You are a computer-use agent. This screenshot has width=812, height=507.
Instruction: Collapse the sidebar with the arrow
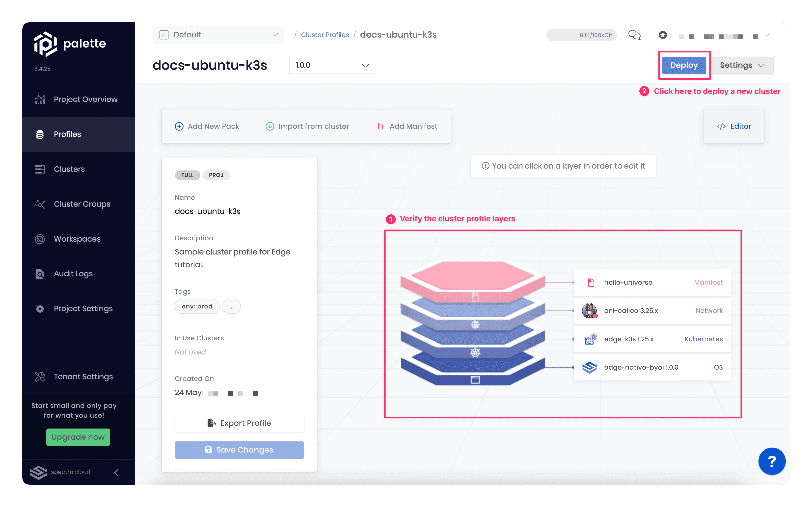tap(116, 472)
